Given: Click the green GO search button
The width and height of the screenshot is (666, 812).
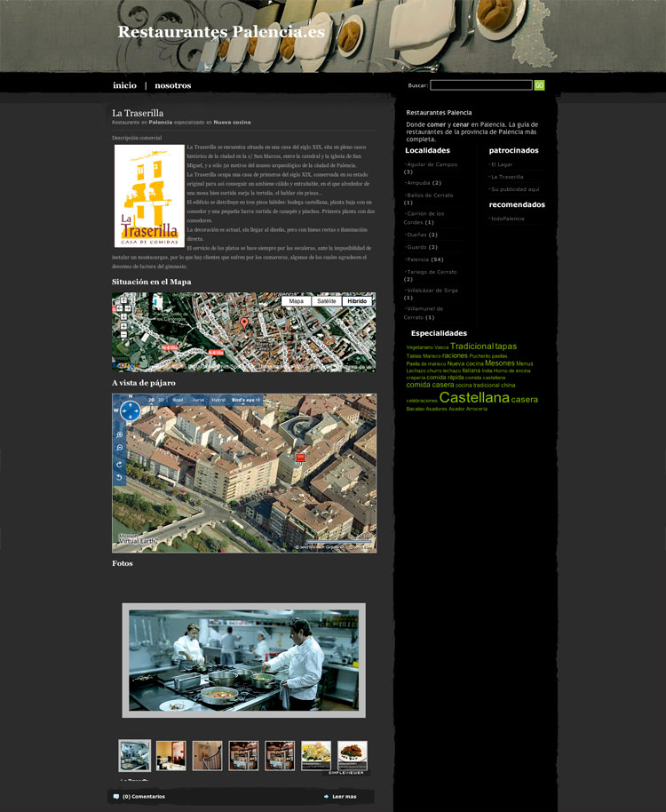Looking at the screenshot, I should coord(539,85).
